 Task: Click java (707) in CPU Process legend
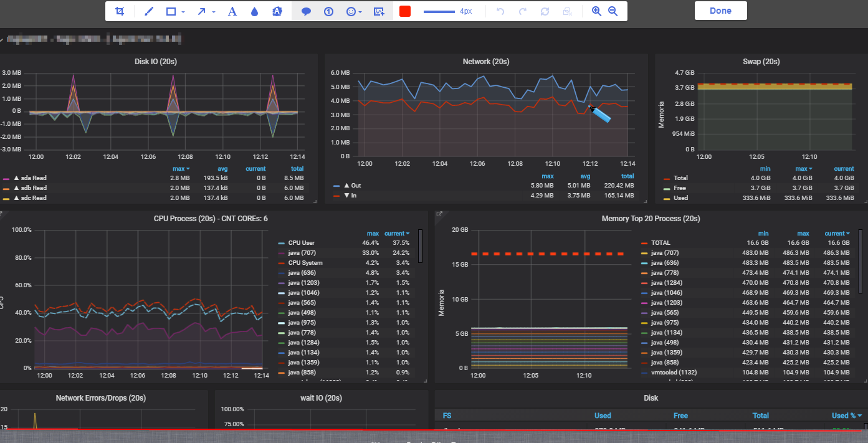(301, 253)
